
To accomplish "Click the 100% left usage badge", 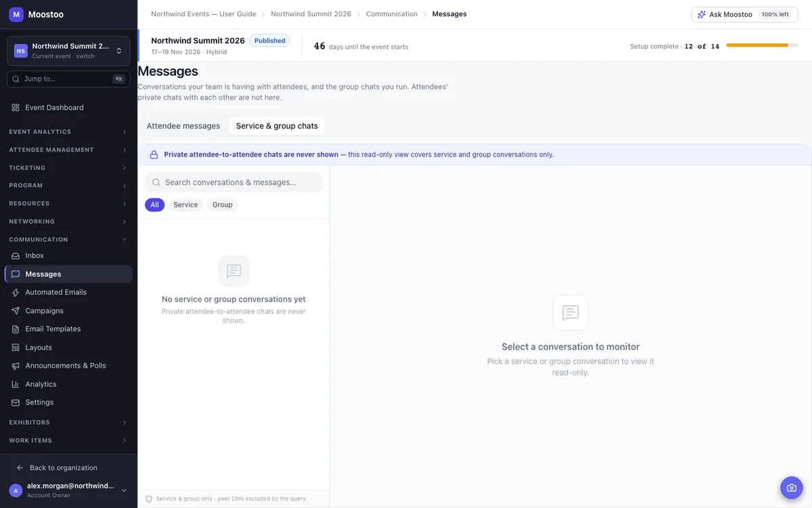I will [x=775, y=14].
